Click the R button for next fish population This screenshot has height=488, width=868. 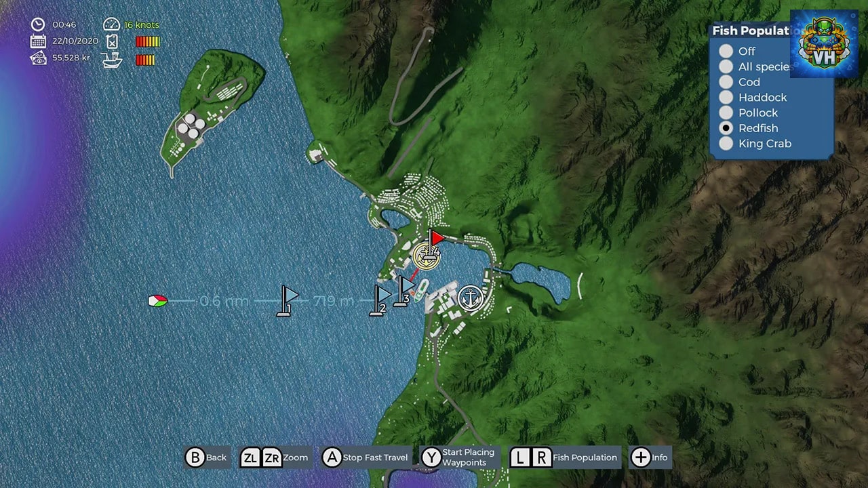click(x=541, y=457)
